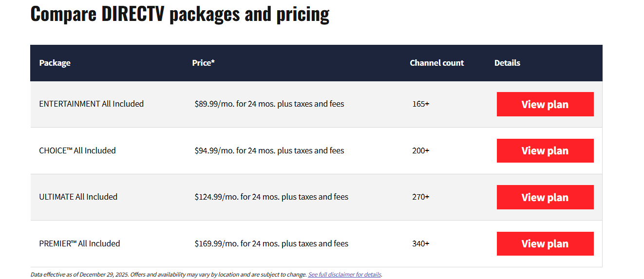644x279 pixels.
Task: Click the Price* column header
Action: click(203, 63)
